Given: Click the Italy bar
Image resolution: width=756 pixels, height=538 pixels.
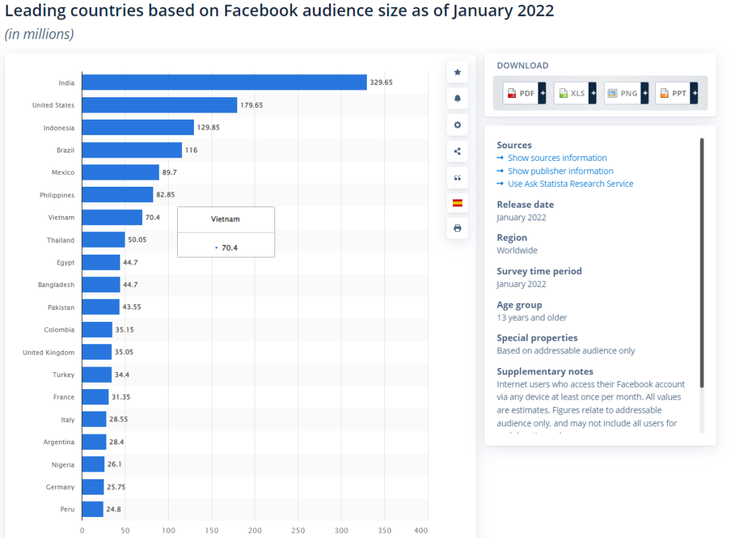Looking at the screenshot, I should (94, 419).
